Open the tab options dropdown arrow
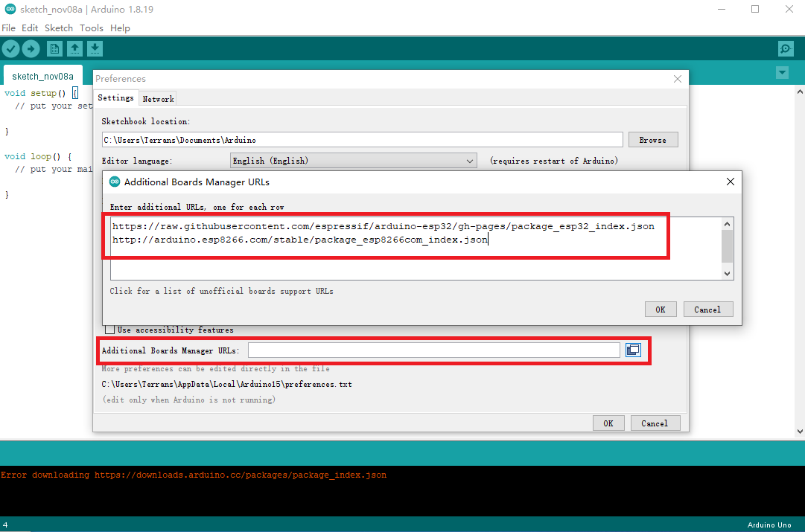 point(782,73)
